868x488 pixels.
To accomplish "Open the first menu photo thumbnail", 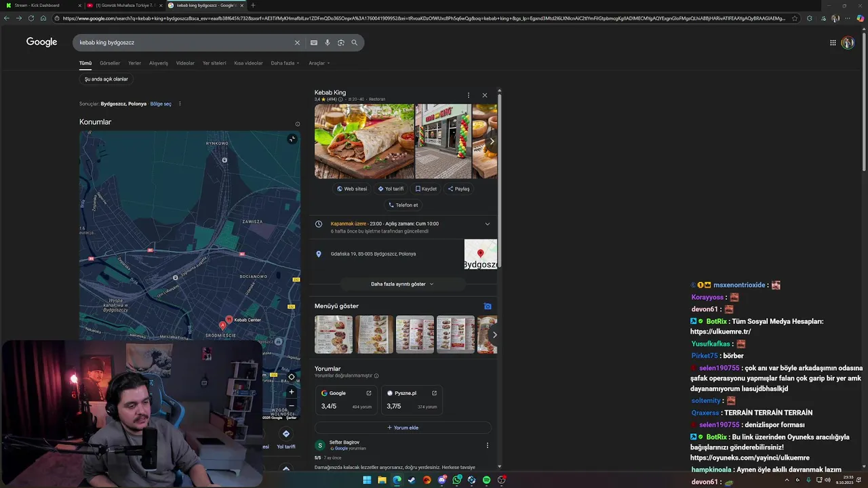I will click(x=334, y=335).
